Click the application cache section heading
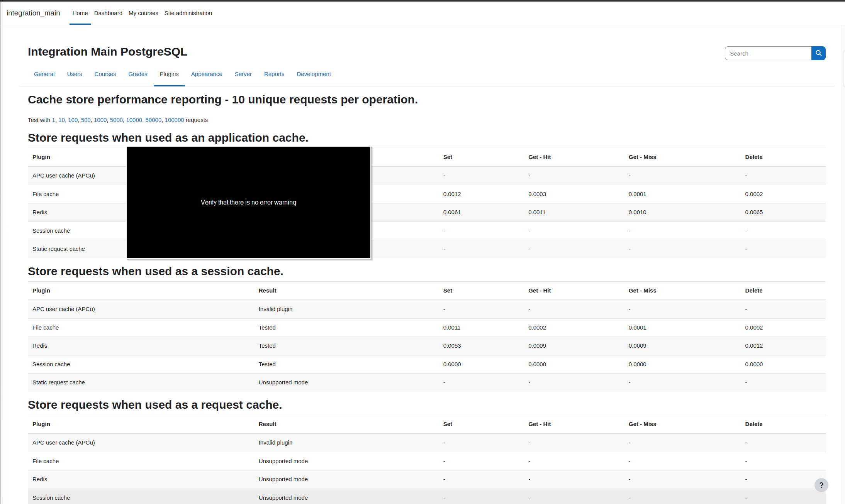This screenshot has height=504, width=845. tap(168, 138)
